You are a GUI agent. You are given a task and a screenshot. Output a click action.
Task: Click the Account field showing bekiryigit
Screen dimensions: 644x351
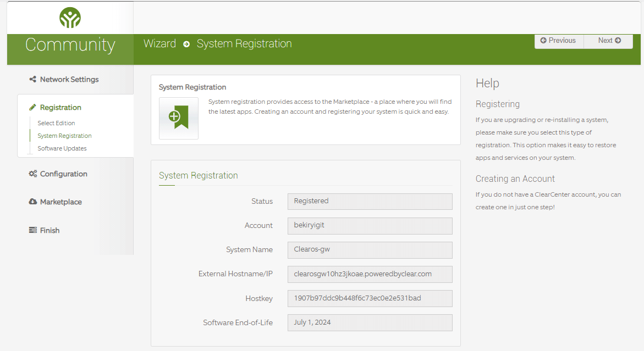(370, 226)
